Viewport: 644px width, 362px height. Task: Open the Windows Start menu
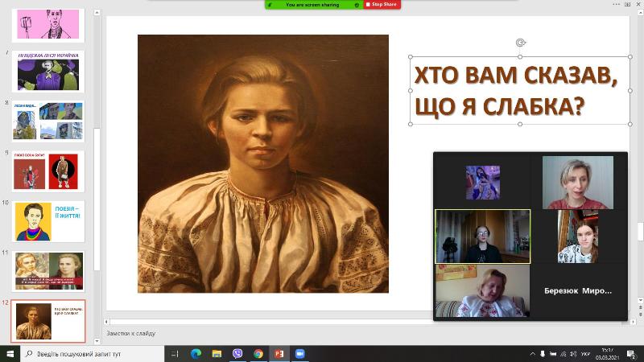click(x=10, y=353)
